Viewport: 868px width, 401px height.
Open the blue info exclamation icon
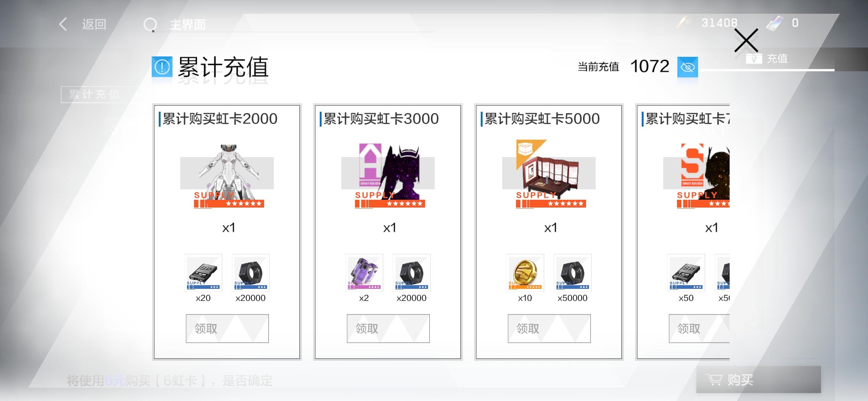(162, 67)
